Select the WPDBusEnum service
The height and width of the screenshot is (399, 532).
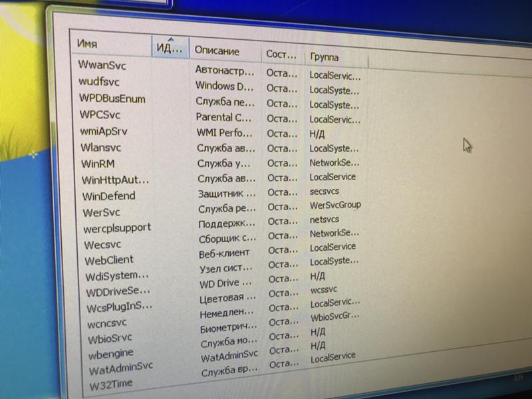pyautogui.click(x=112, y=98)
